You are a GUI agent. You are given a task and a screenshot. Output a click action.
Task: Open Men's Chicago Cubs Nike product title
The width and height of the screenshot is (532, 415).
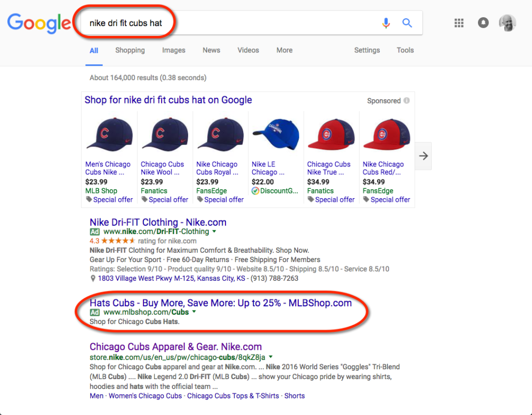tap(108, 168)
